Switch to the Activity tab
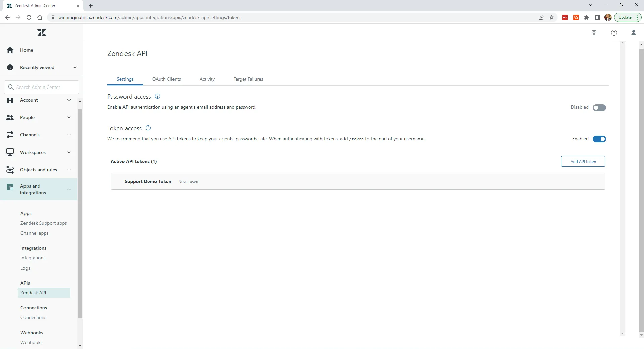The image size is (644, 349). coord(207,79)
